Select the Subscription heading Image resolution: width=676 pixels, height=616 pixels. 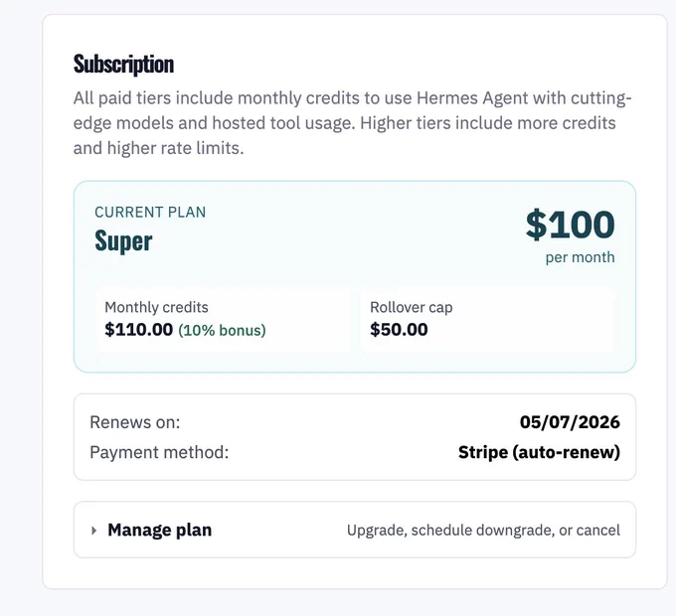(123, 64)
